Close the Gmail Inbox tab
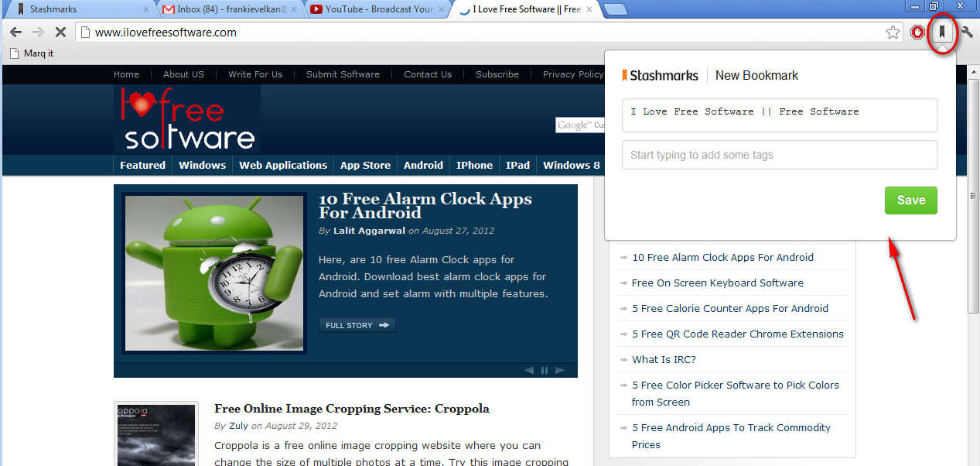This screenshot has height=466, width=980. (295, 9)
